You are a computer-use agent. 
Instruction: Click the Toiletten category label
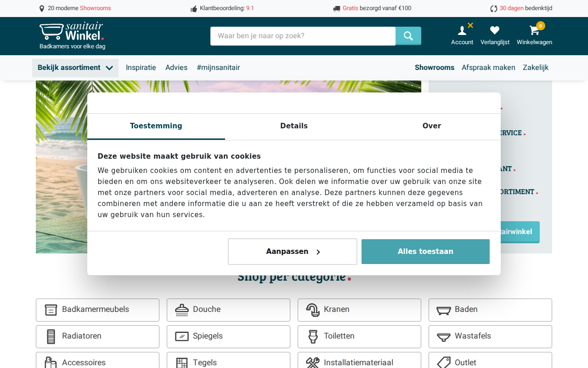[339, 336]
